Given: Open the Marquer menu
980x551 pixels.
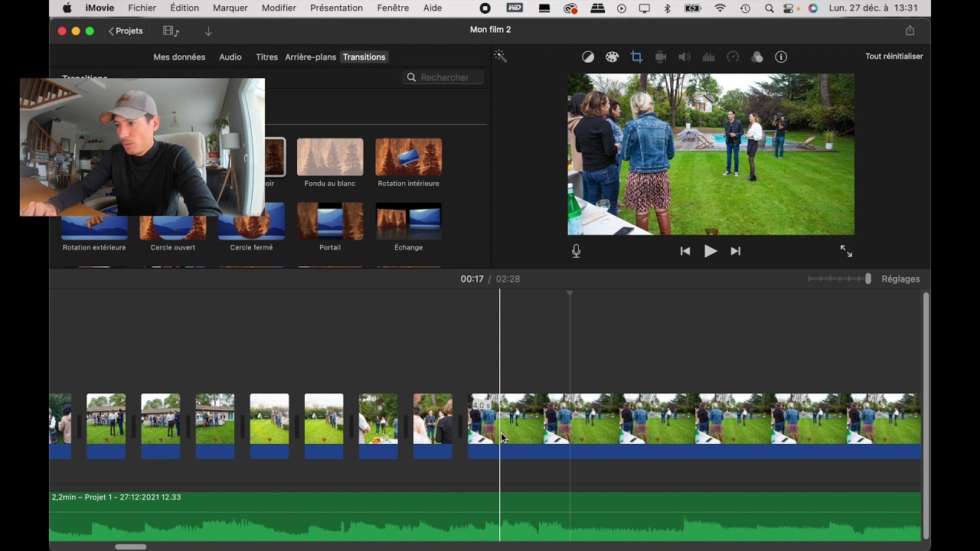Looking at the screenshot, I should coord(230,8).
